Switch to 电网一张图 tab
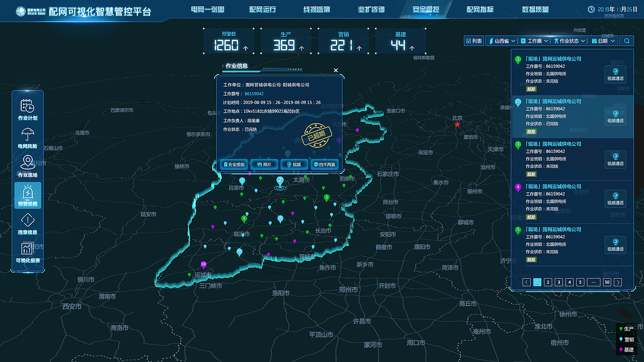The height and width of the screenshot is (362, 644). coord(208,10)
